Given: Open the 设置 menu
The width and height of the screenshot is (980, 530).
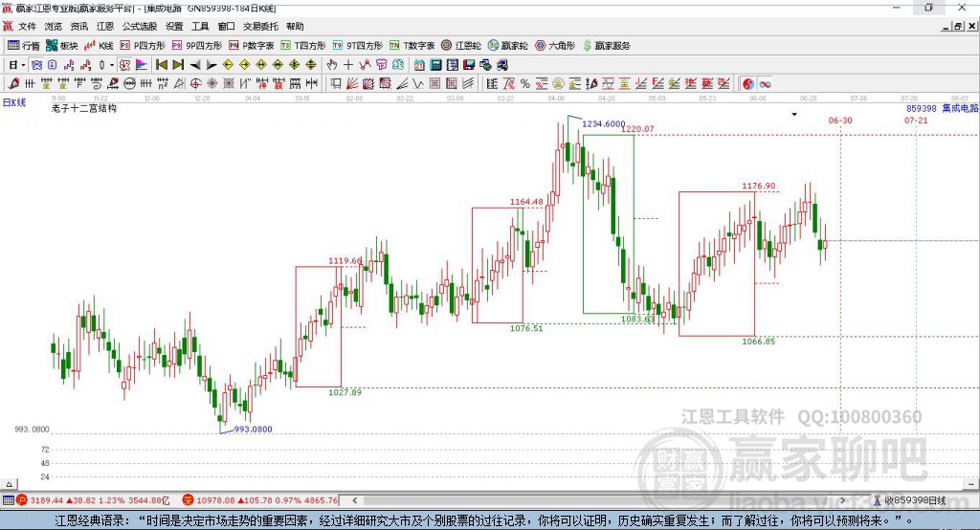Looking at the screenshot, I should [174, 26].
